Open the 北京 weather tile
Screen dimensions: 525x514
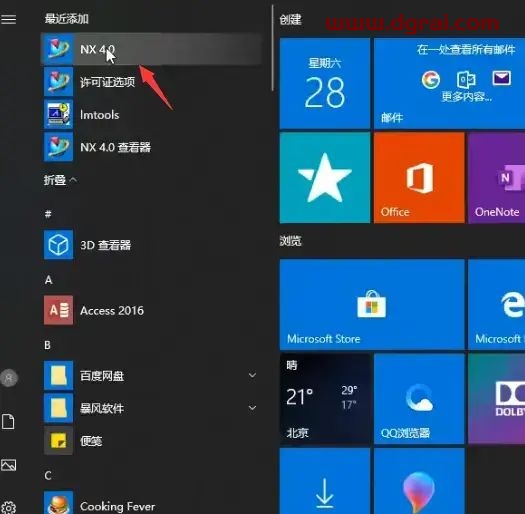[325, 398]
